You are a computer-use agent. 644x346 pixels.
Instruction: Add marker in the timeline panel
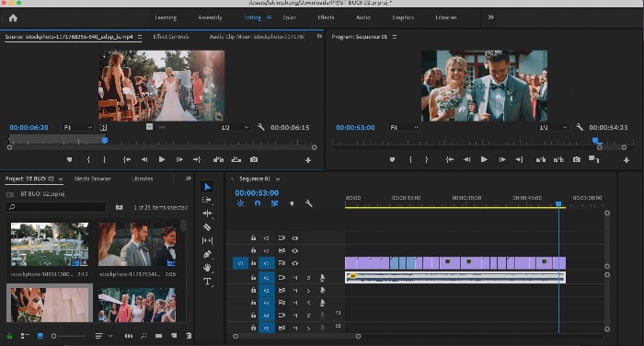(x=292, y=203)
